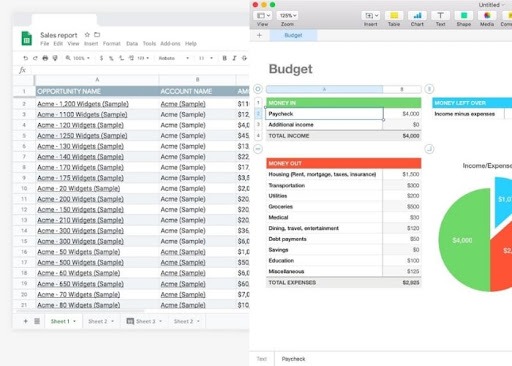Viewport: 512px width, 366px height.
Task: Open Acme - 1,200 Widgets (Sample) link
Action: tap(83, 104)
